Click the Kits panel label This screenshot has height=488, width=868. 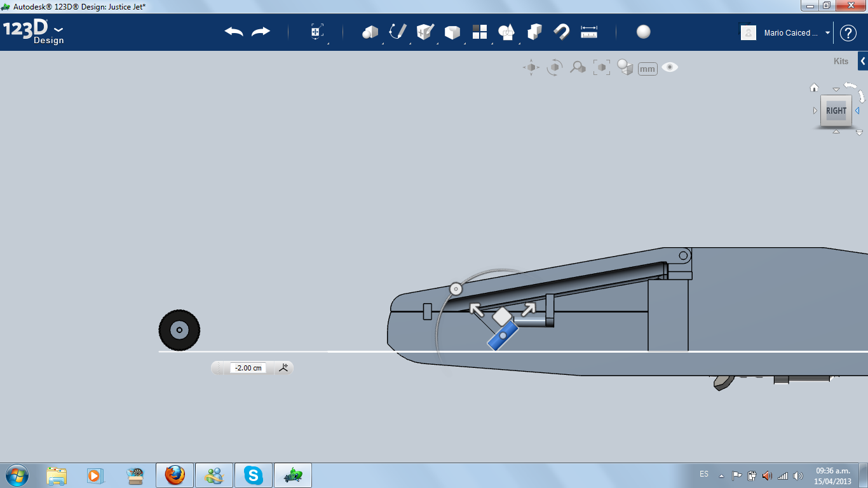[841, 62]
